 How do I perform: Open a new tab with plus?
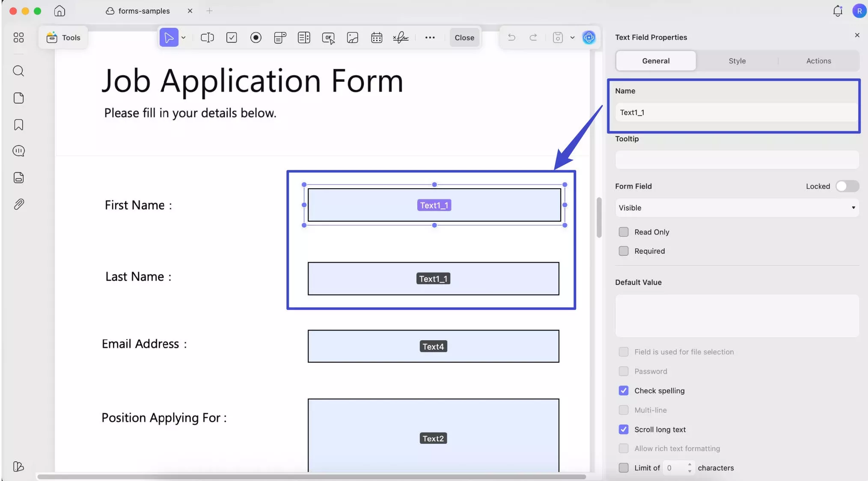(x=209, y=11)
